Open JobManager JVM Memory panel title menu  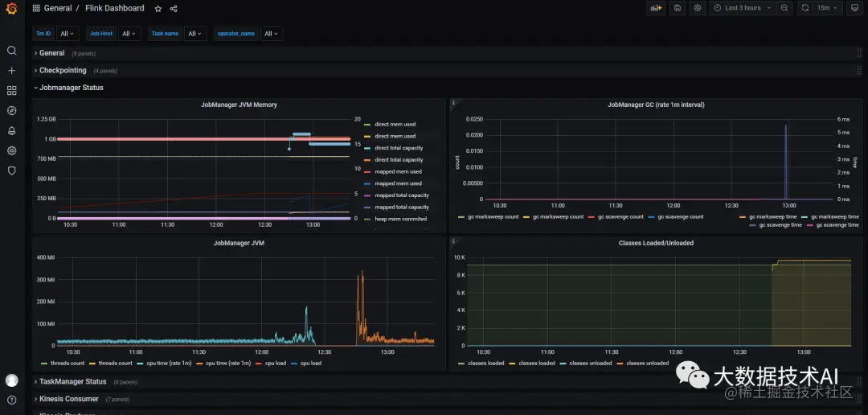(x=239, y=105)
